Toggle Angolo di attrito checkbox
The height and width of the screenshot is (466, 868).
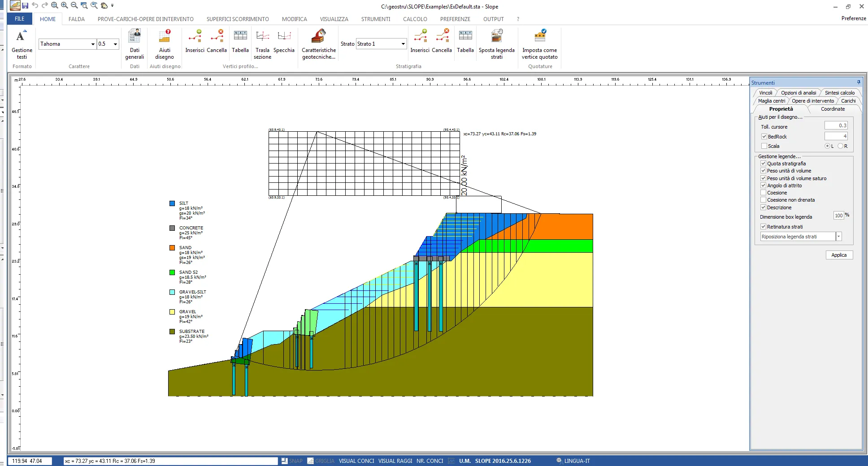click(x=763, y=186)
